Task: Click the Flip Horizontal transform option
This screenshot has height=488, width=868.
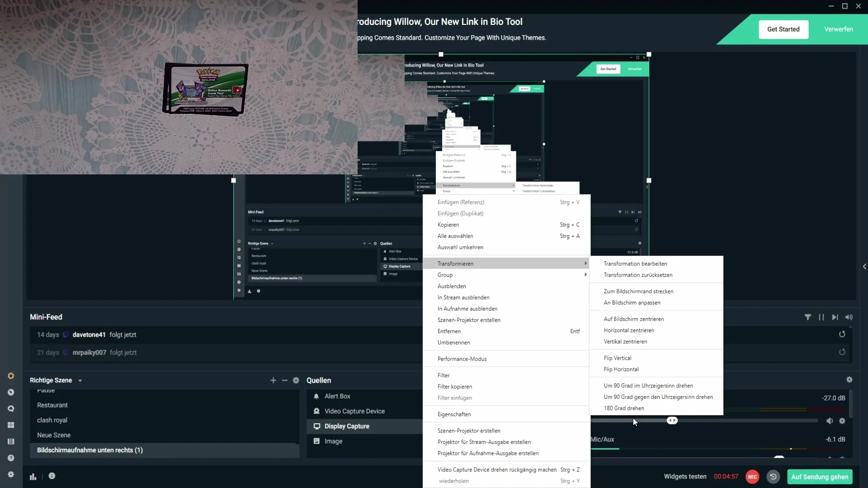Action: (x=621, y=369)
